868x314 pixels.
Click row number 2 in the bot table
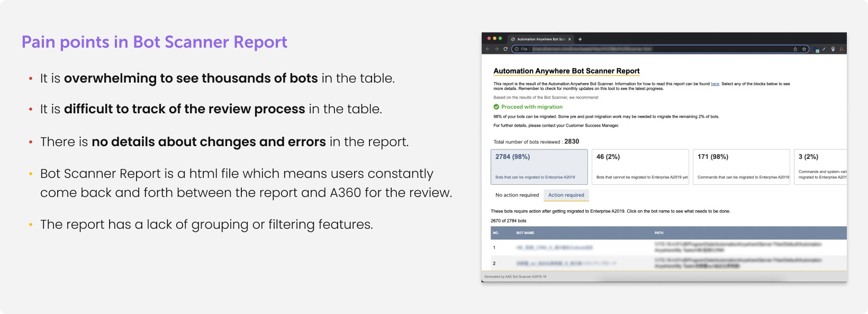point(494,263)
